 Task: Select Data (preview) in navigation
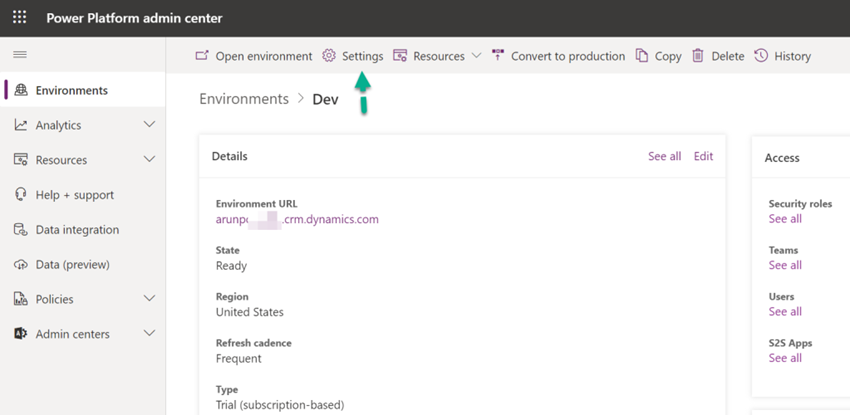tap(83, 264)
